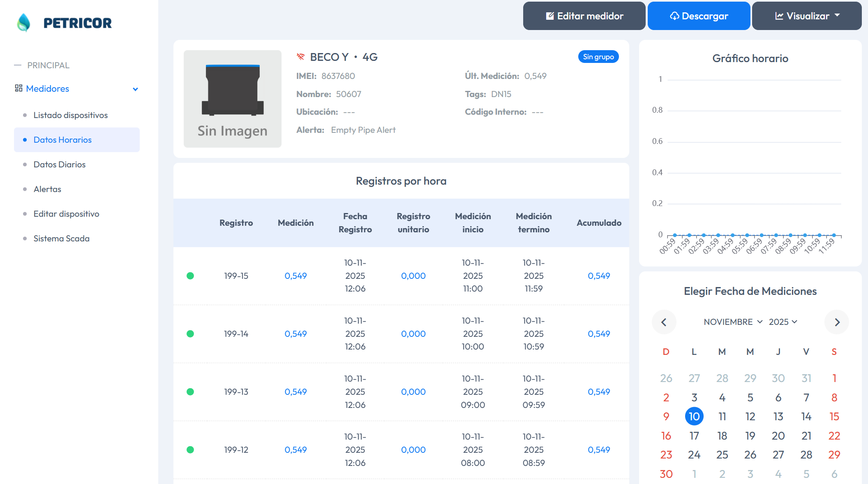This screenshot has height=484, width=868.
Task: Click the Petricor logo icon
Action: click(x=24, y=22)
